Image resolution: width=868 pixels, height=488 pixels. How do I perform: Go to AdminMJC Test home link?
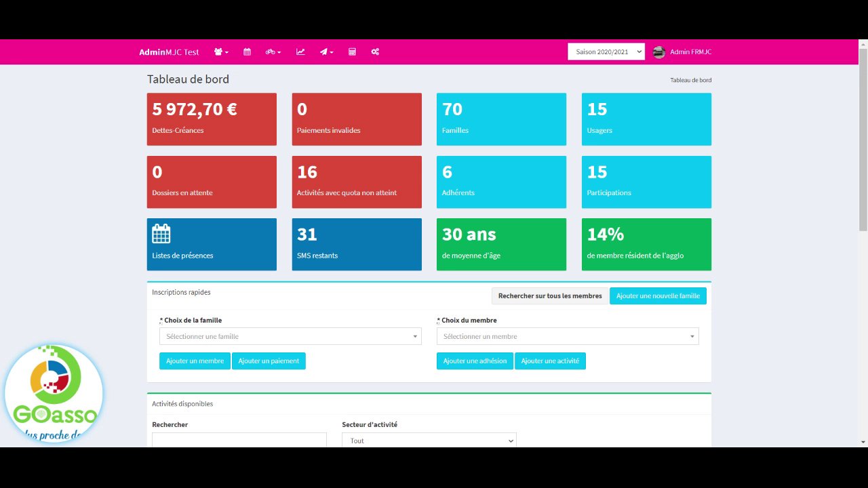pos(169,52)
